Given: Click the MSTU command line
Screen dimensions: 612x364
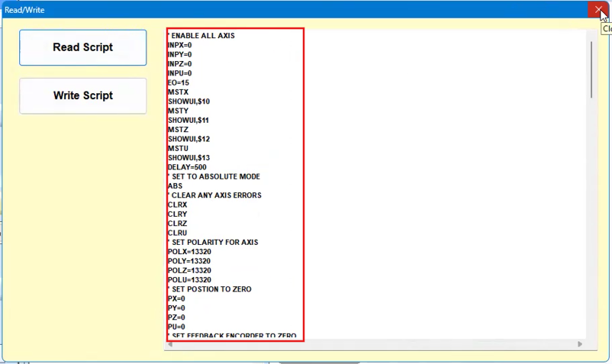Looking at the screenshot, I should pos(178,148).
